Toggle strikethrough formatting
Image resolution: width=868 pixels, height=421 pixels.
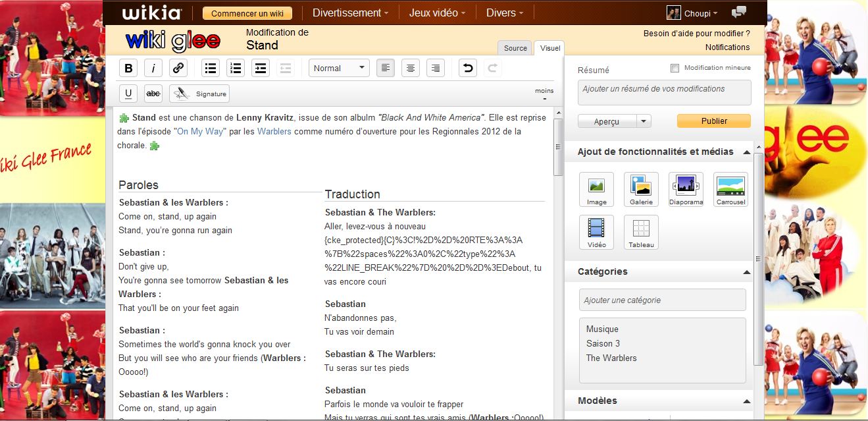point(153,94)
